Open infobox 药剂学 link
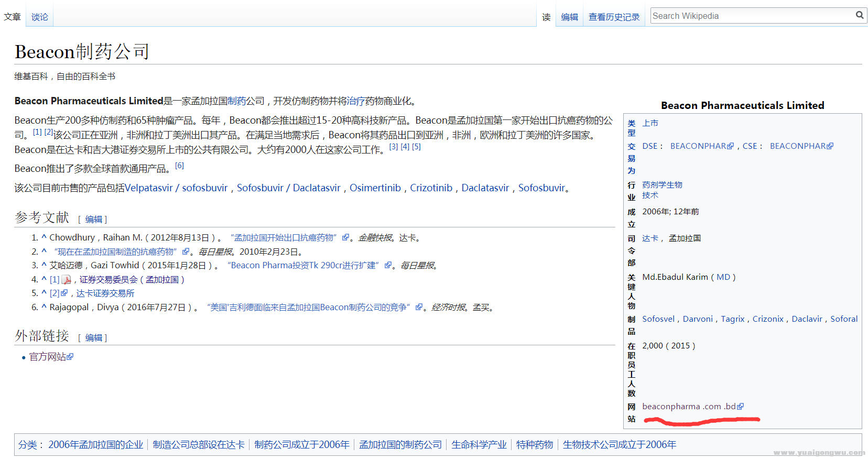 (x=654, y=185)
